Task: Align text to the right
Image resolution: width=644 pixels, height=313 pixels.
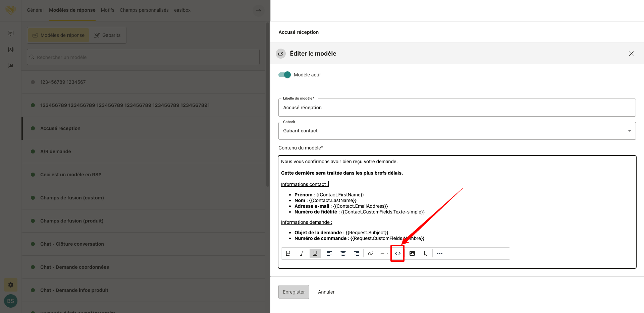Action: coord(357,253)
